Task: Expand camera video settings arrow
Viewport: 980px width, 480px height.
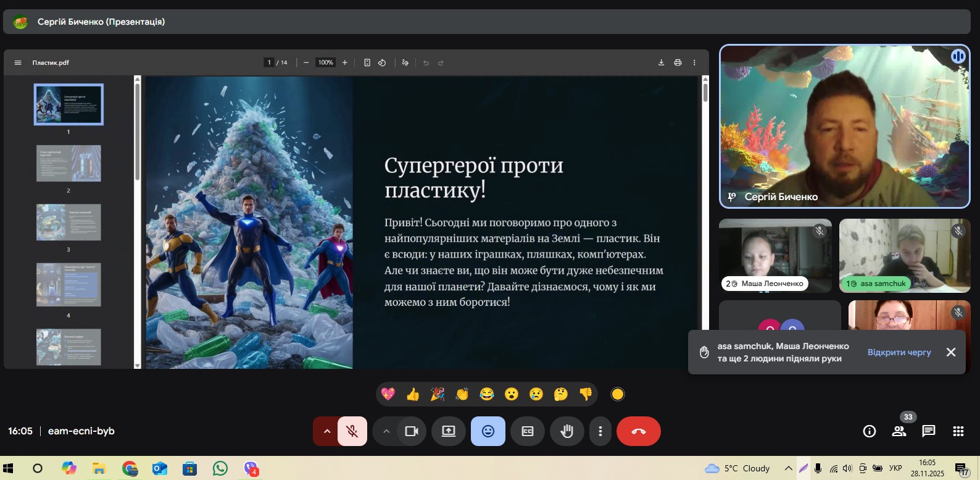Action: tap(386, 431)
